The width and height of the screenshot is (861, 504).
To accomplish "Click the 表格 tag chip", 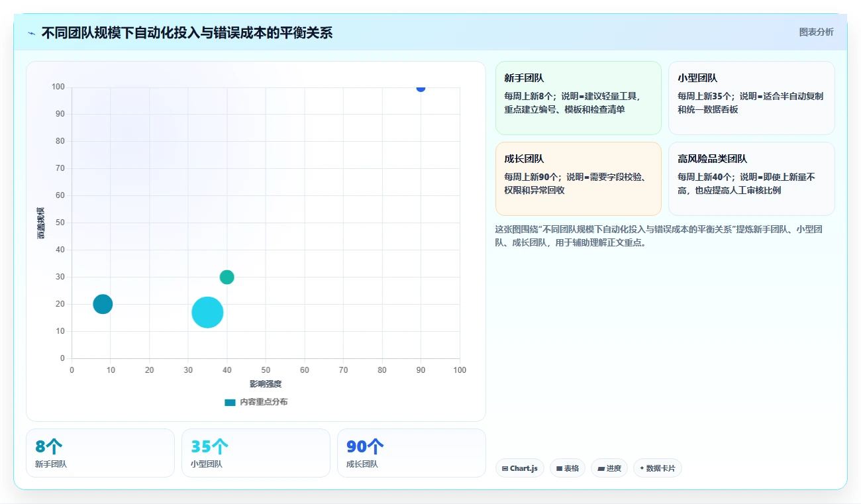I will tap(568, 468).
